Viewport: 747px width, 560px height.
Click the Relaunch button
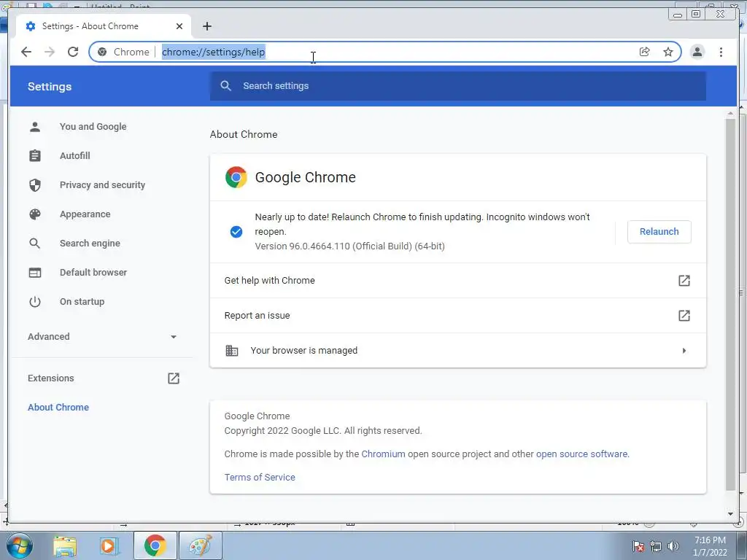click(659, 231)
